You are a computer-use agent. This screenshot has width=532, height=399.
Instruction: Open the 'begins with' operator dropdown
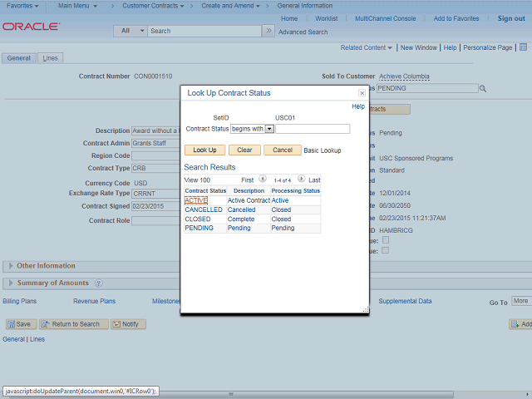tap(269, 129)
